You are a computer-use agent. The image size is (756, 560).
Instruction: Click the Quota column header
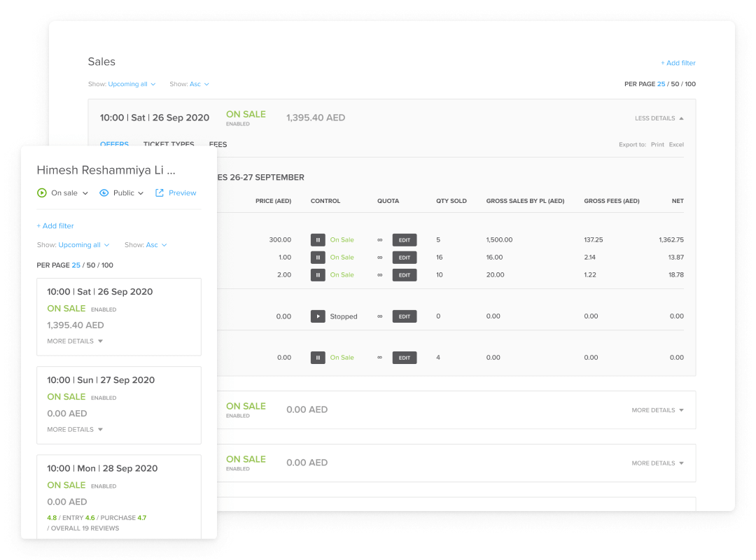[388, 201]
